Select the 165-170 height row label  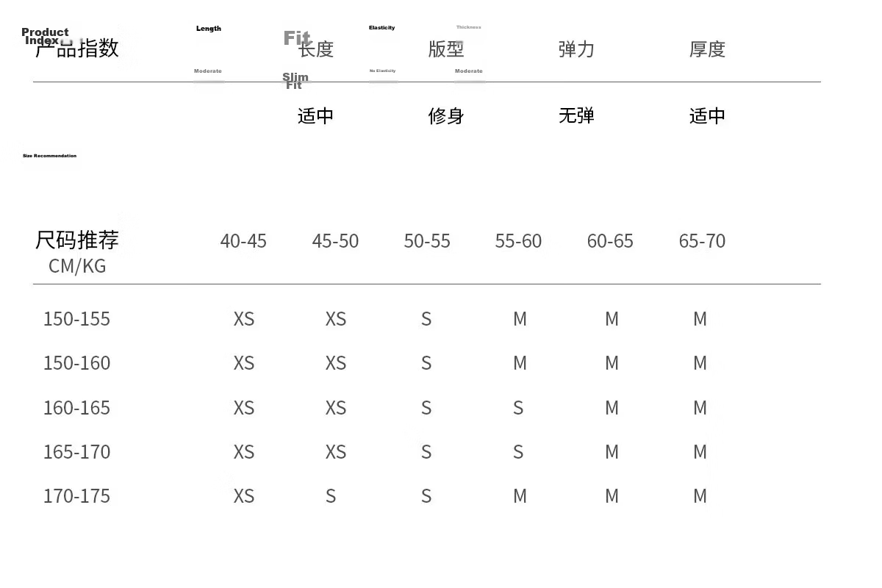(x=76, y=452)
